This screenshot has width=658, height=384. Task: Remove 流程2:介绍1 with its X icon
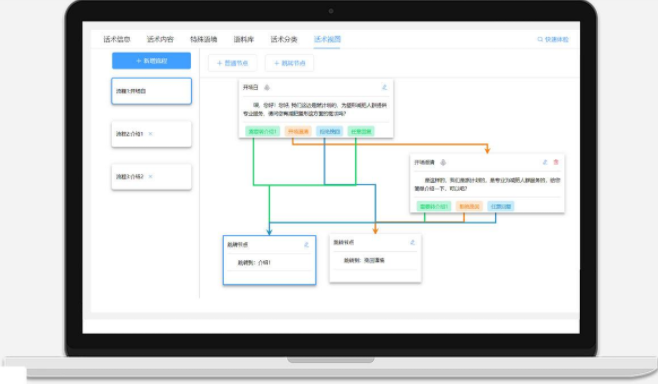(x=151, y=134)
